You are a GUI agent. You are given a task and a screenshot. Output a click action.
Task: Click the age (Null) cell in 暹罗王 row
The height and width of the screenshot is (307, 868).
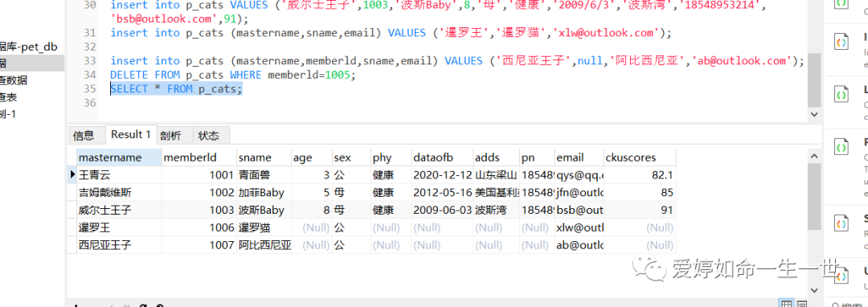[x=311, y=227]
